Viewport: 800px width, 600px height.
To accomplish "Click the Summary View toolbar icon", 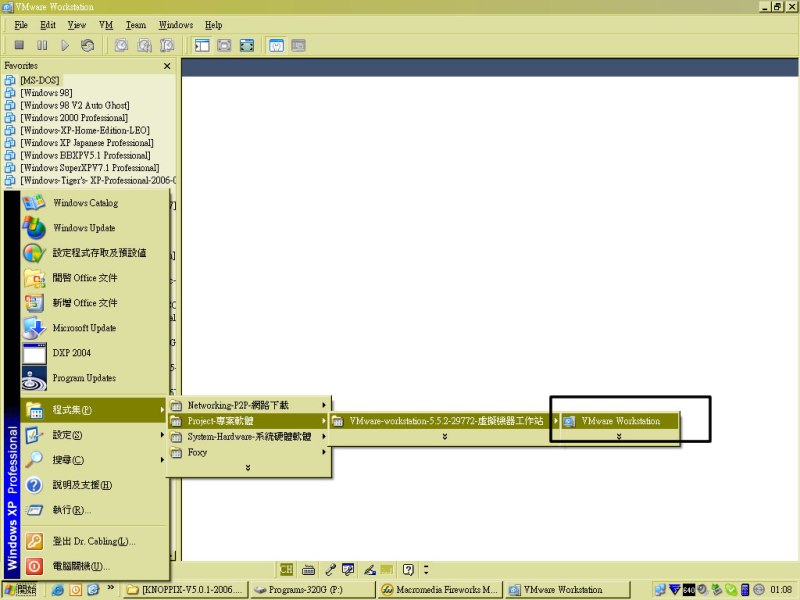I will point(277,45).
